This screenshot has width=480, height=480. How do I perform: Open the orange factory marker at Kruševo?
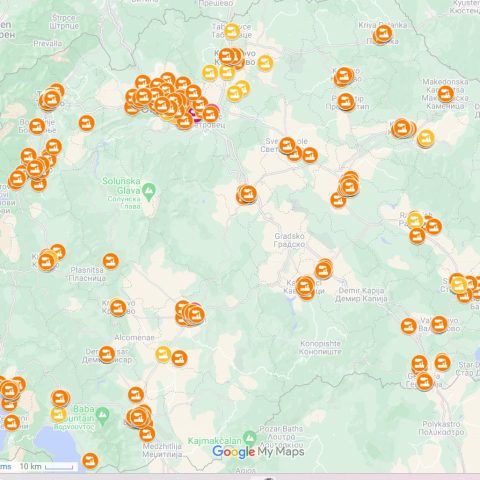click(x=118, y=307)
